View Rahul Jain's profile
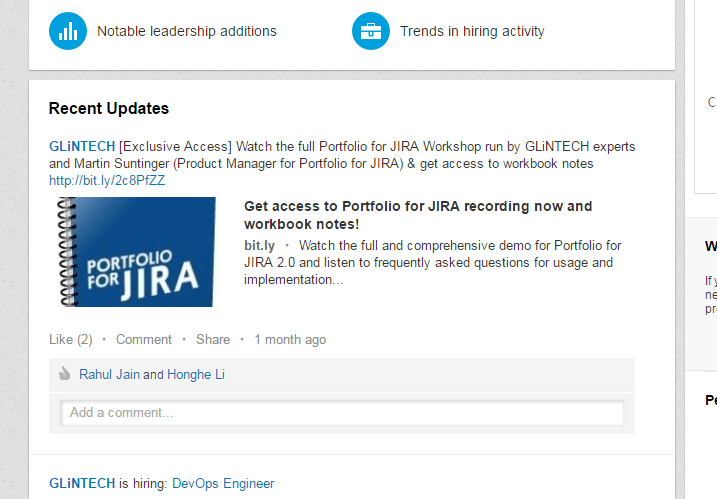This screenshot has height=499, width=717. (109, 374)
